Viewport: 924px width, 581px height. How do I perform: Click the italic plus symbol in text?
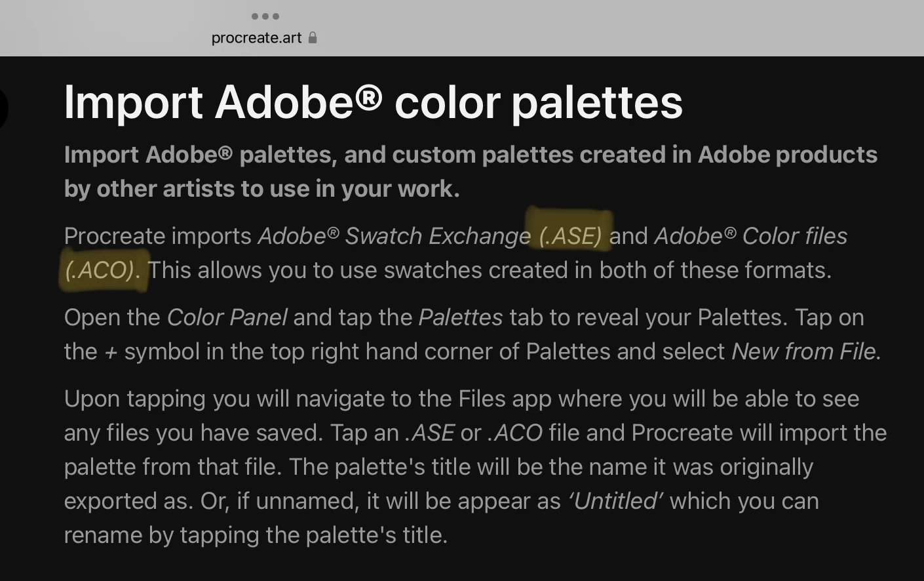[x=111, y=353]
